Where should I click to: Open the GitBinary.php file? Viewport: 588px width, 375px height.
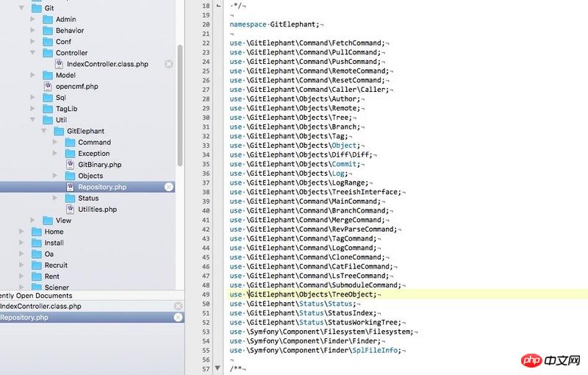click(x=100, y=165)
